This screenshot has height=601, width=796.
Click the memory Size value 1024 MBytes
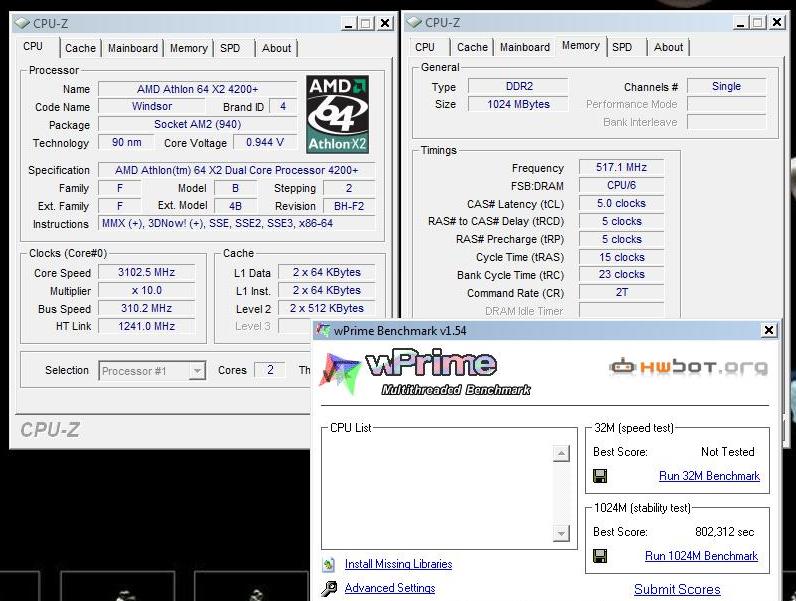(x=519, y=104)
